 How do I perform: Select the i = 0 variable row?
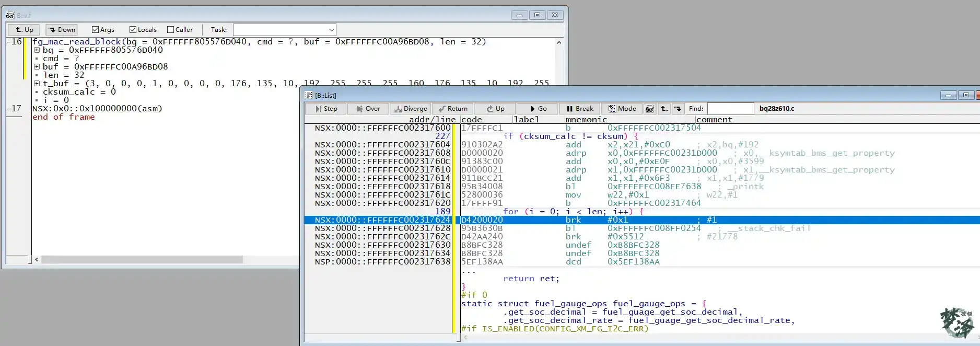click(x=55, y=100)
